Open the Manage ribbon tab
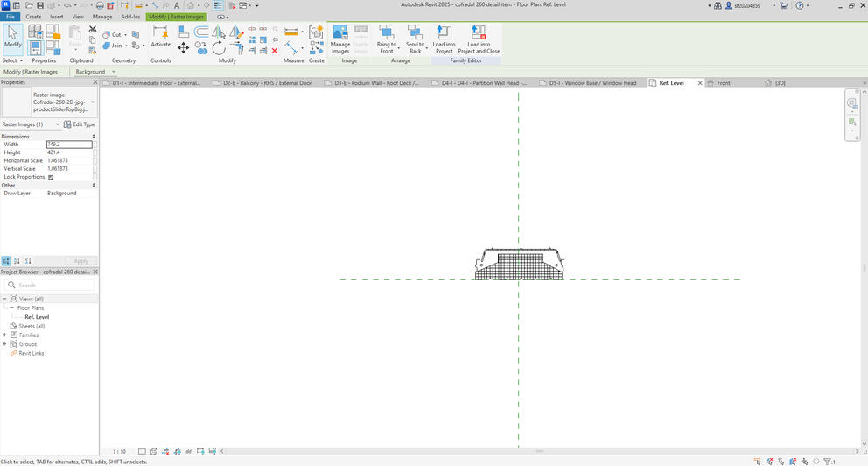868x466 pixels. click(101, 17)
